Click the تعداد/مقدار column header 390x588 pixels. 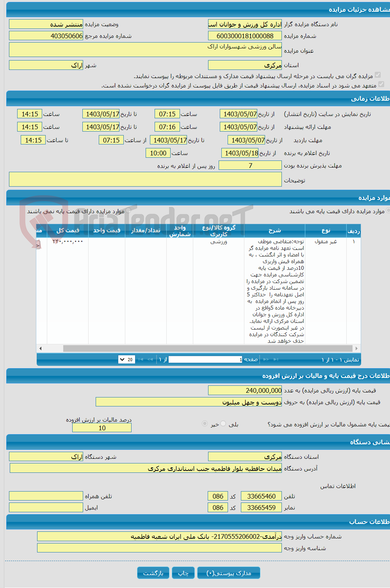(146, 230)
